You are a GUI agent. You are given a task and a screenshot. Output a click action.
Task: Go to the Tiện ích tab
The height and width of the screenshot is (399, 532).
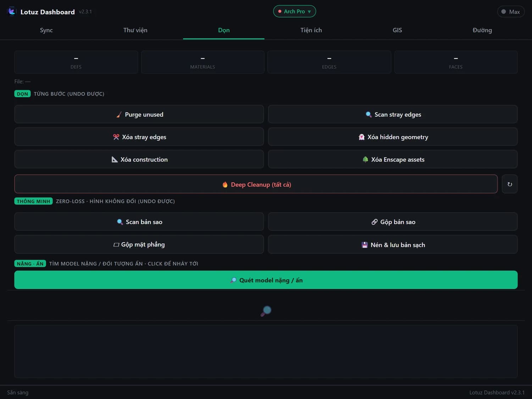click(x=311, y=30)
